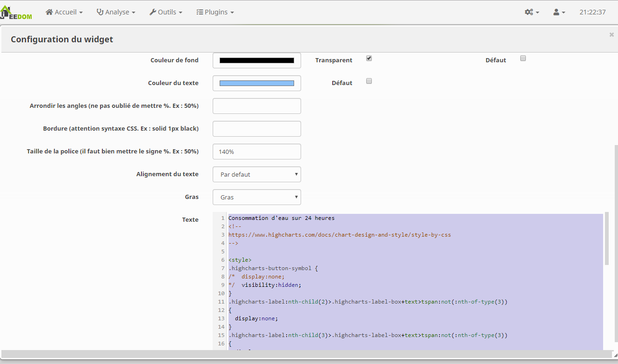The height and width of the screenshot is (364, 618).
Task: Click the highcharts.com URL on line 3
Action: click(340, 235)
